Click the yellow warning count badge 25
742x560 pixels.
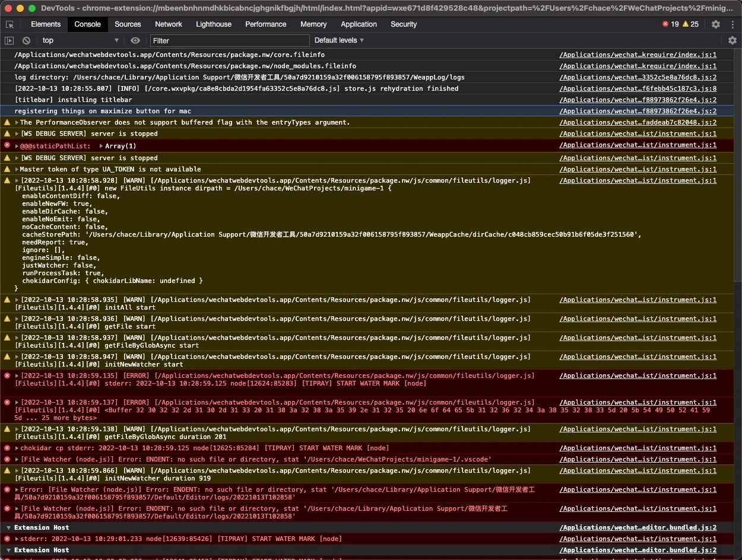[690, 24]
